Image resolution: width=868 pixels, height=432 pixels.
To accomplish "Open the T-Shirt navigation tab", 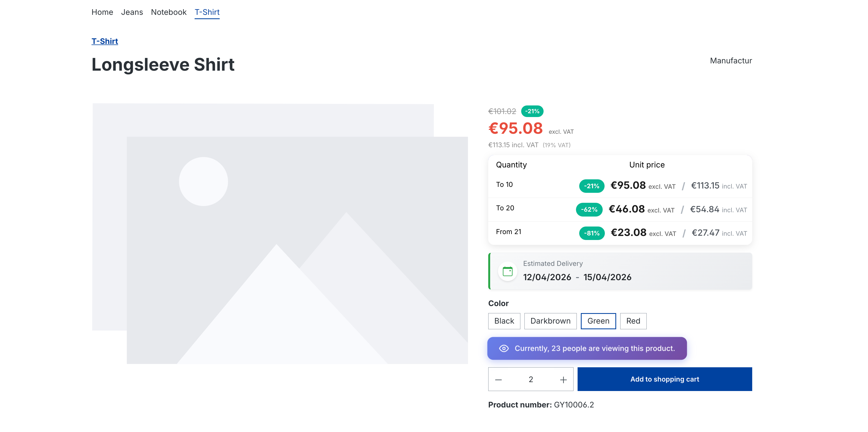I will click(207, 12).
